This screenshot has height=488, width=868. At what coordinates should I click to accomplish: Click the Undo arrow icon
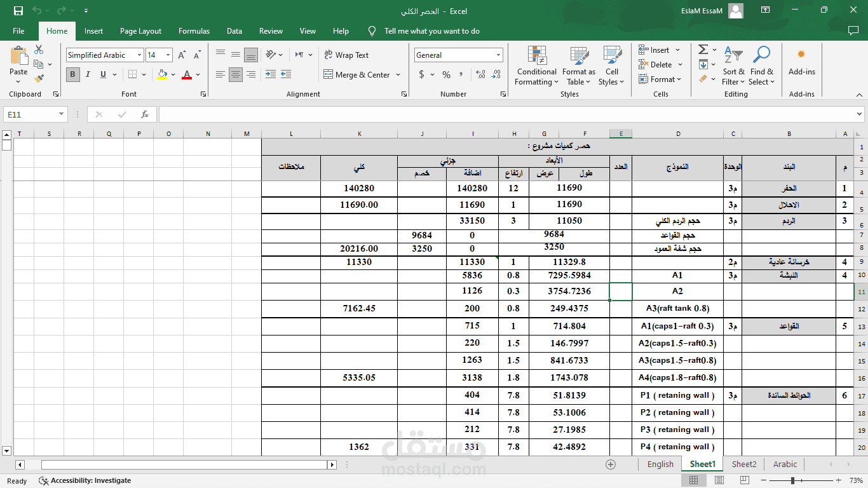pos(37,11)
